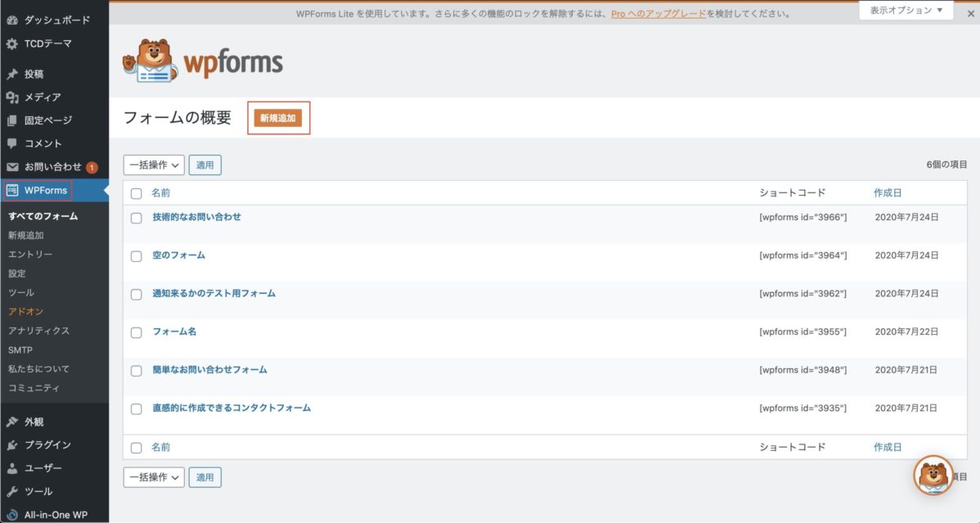980x523 pixels.
Task: Check the box for 空のフォーム
Action: coord(137,256)
